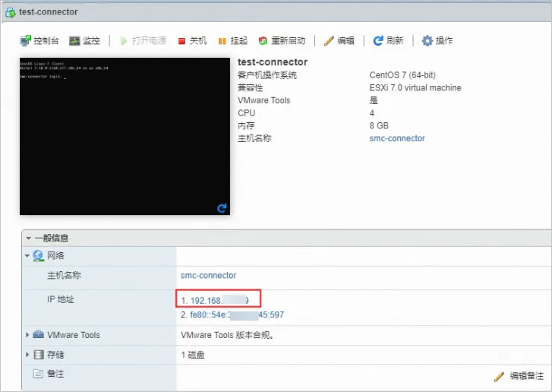This screenshot has height=392, width=552.
Task: Click the 192.168 IPv4 address link
Action: (x=219, y=300)
